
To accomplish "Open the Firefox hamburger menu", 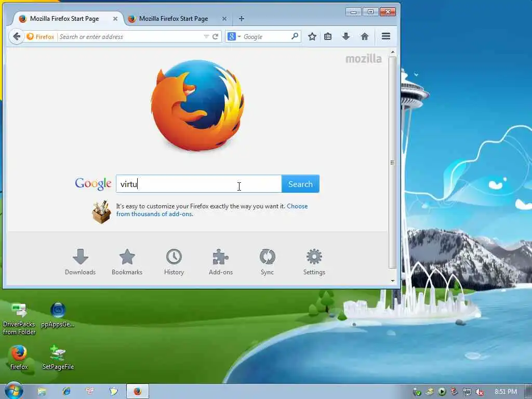I will point(386,36).
